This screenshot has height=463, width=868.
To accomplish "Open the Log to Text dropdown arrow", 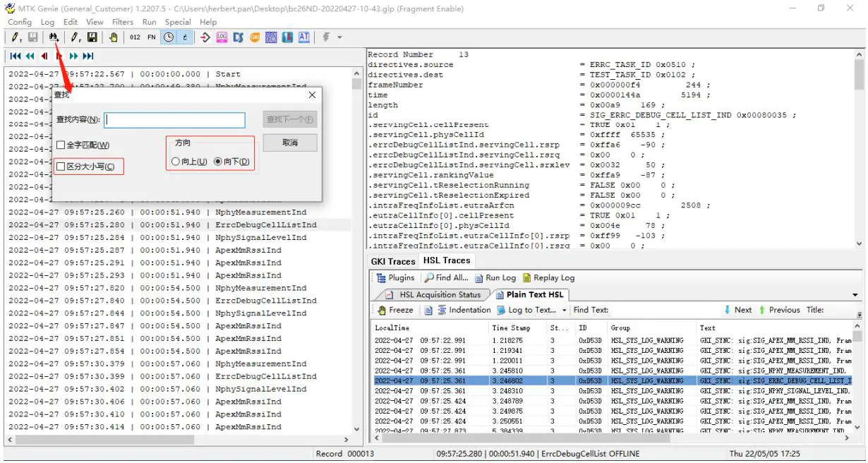I will point(565,311).
